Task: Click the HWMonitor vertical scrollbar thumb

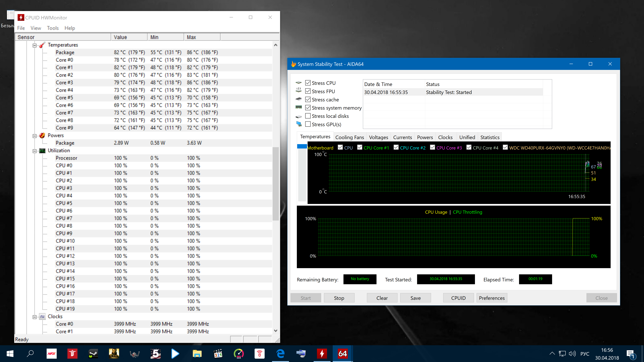Action: point(276,184)
